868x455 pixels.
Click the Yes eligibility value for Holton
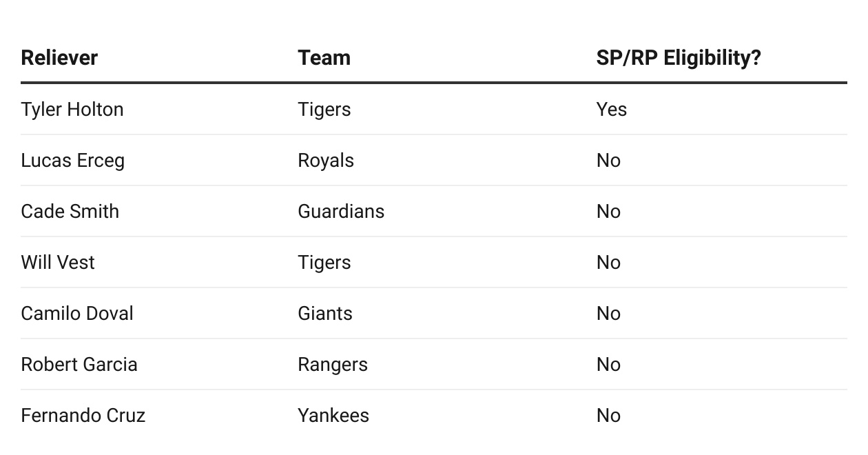(611, 110)
